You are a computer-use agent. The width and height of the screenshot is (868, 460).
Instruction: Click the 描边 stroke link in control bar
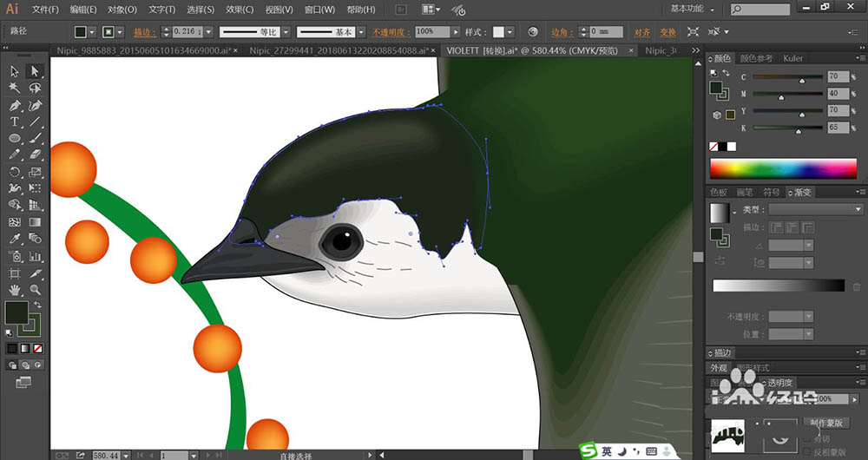pyautogui.click(x=145, y=32)
